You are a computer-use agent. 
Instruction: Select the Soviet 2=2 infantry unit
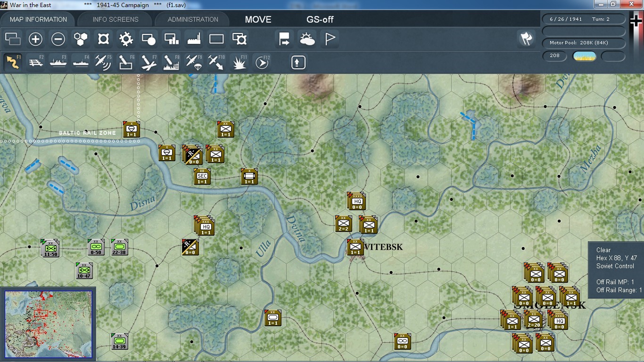click(344, 224)
